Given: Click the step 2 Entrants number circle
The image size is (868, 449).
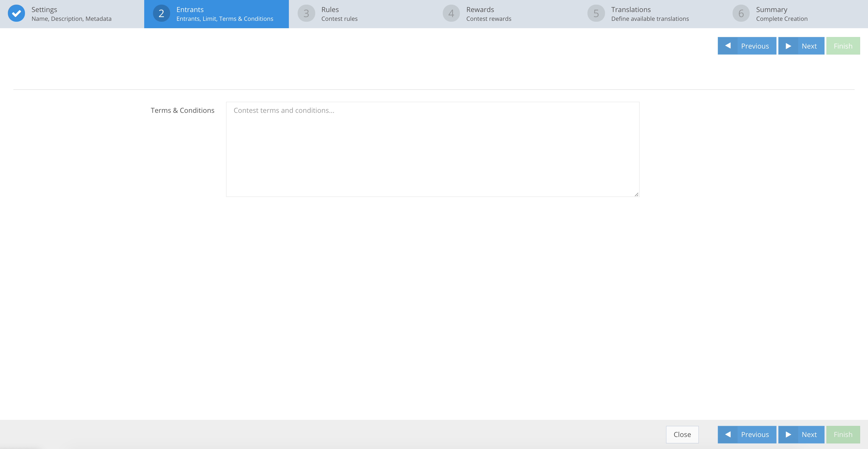Looking at the screenshot, I should (161, 13).
